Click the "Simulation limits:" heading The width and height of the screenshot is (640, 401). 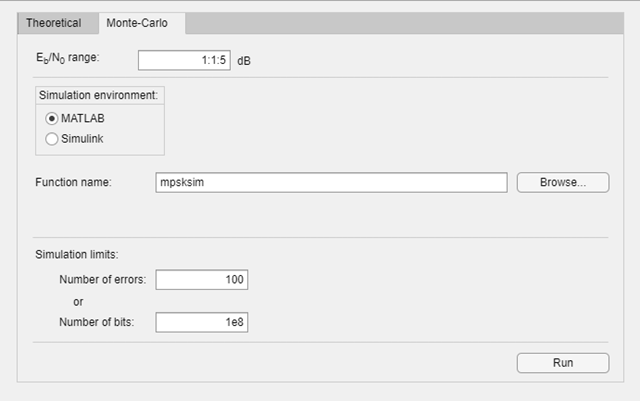click(x=77, y=256)
